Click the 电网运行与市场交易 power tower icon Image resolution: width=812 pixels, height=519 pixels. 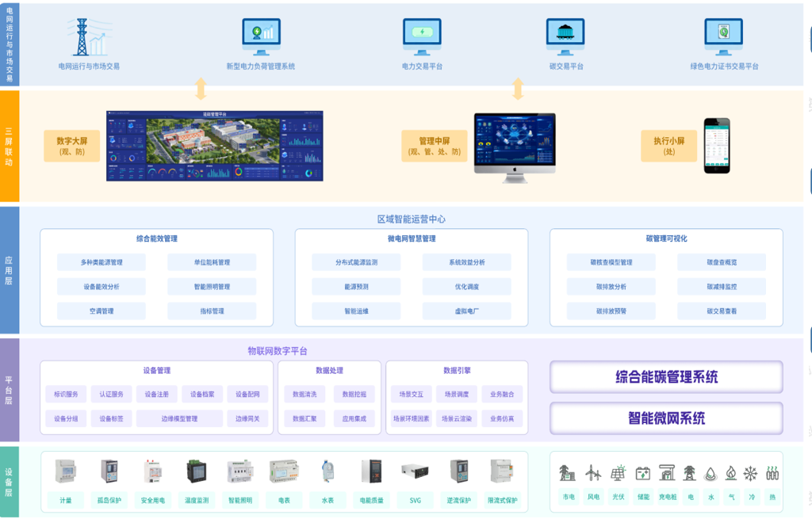[x=87, y=36]
